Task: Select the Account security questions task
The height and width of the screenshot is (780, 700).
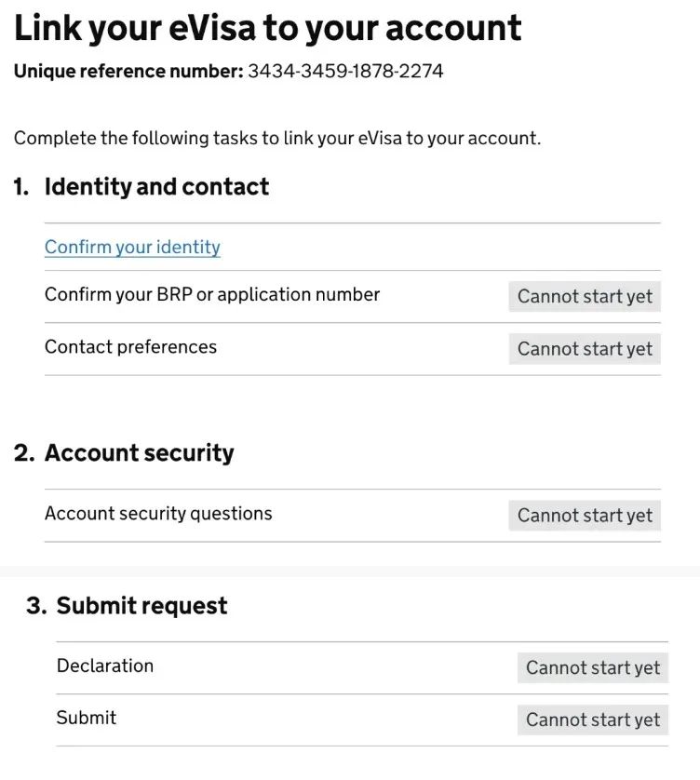Action: tap(158, 514)
